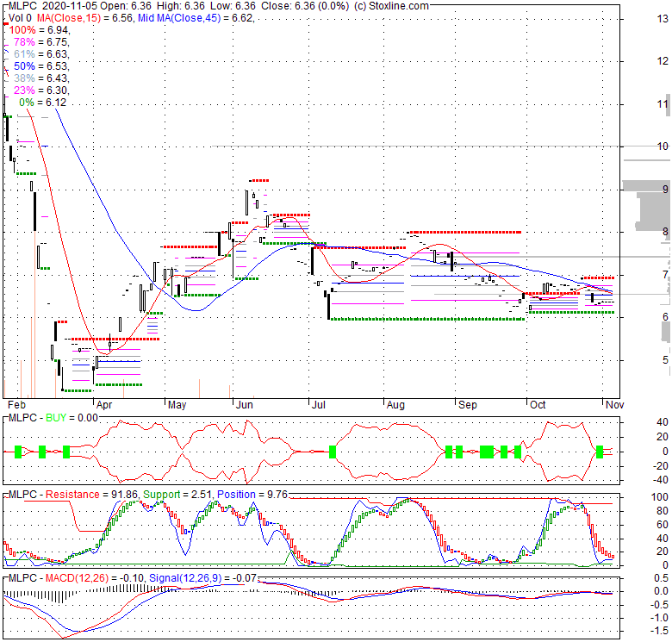Click the -1.5 value on MACD panel axis
672x642 pixels.
coord(661,631)
